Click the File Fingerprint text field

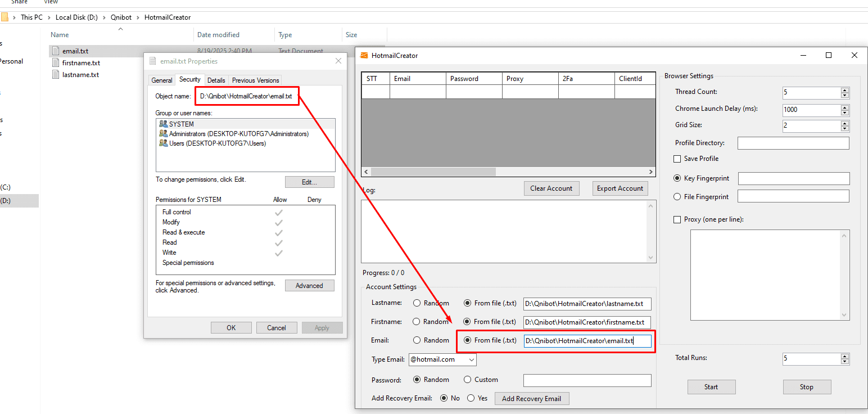click(793, 196)
